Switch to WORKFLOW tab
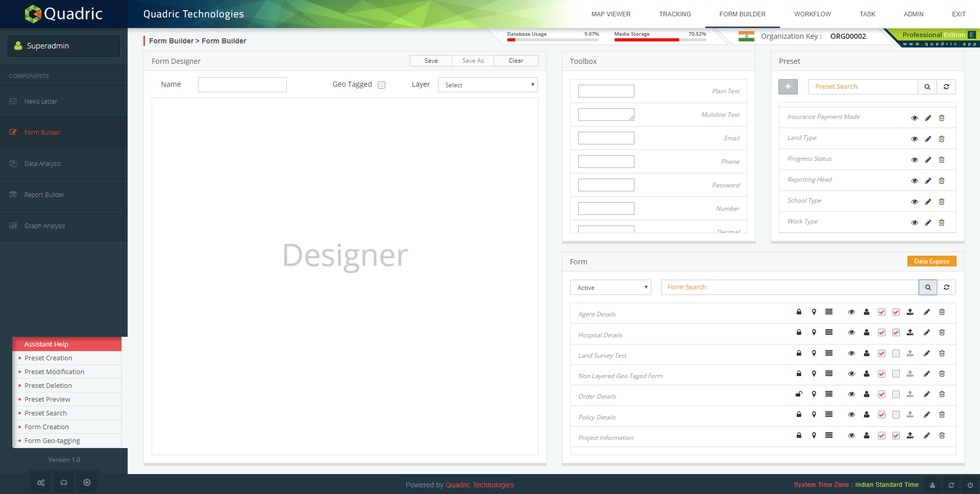 coord(813,14)
